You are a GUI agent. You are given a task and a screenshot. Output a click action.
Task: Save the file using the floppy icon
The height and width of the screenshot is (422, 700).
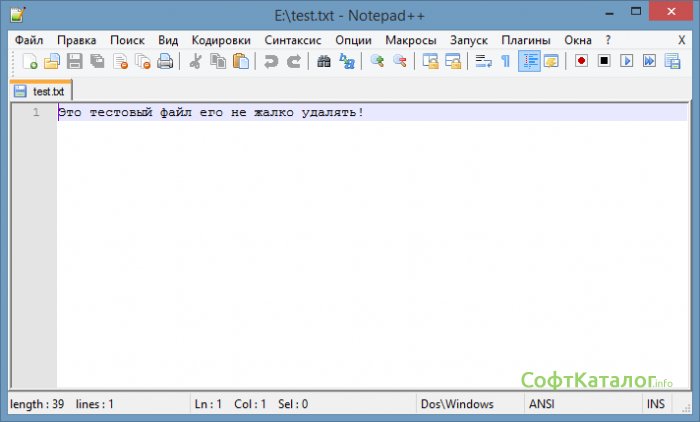pos(75,62)
